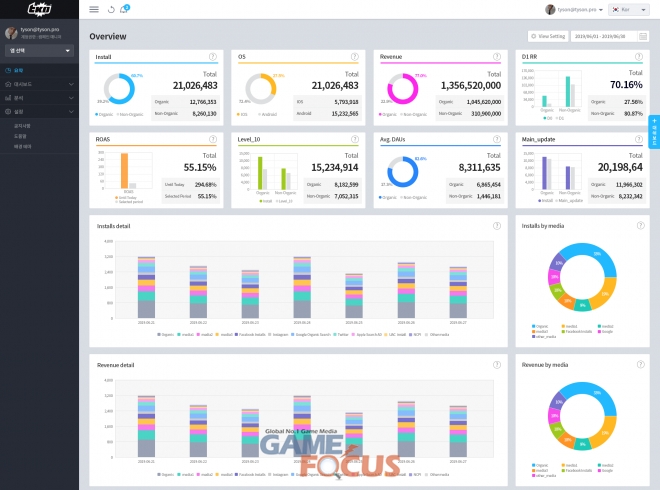Click the help icon on Revenue card
The width and height of the screenshot is (660, 490).
(x=497, y=57)
